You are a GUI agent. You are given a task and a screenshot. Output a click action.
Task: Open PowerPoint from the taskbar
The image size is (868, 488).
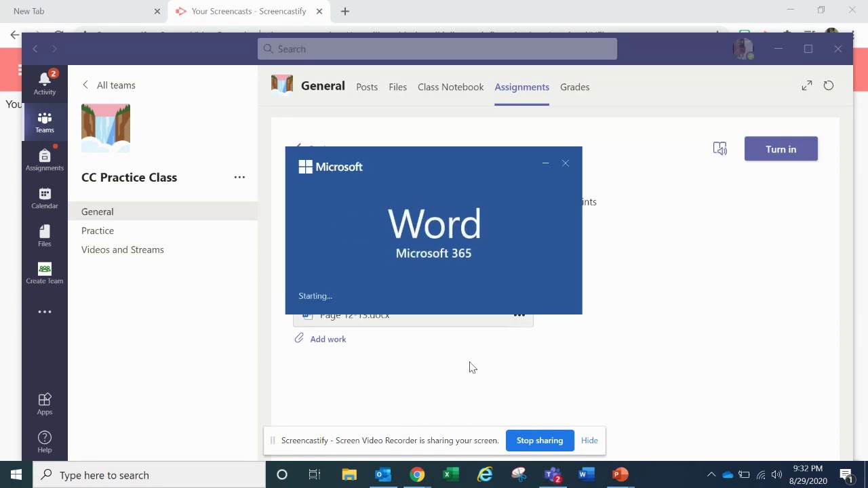(x=620, y=474)
